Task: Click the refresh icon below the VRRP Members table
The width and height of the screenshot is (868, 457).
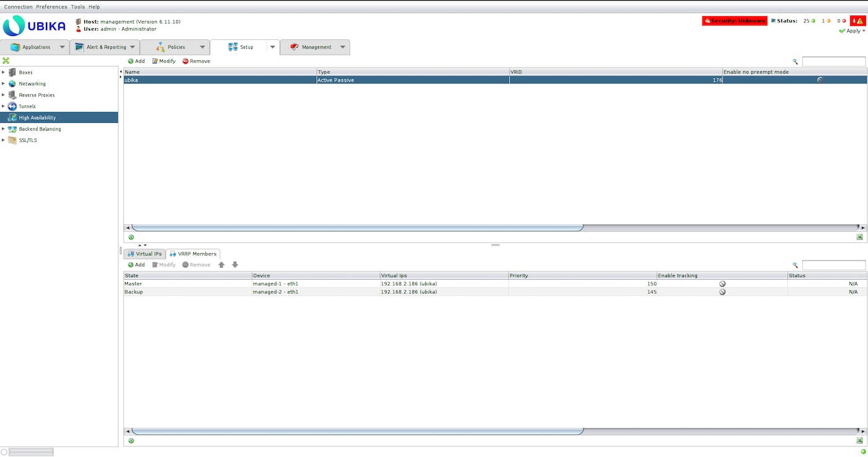Action: pyautogui.click(x=131, y=440)
